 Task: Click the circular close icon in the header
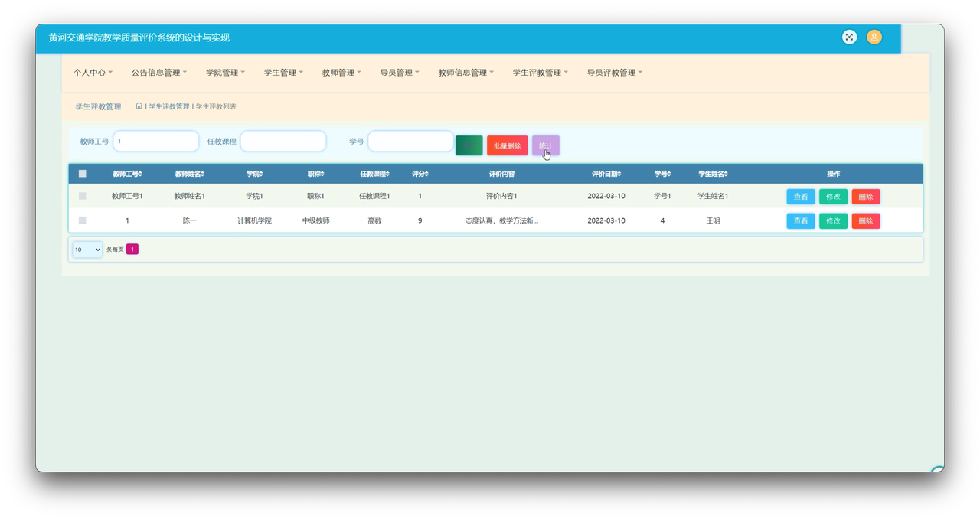tap(849, 36)
